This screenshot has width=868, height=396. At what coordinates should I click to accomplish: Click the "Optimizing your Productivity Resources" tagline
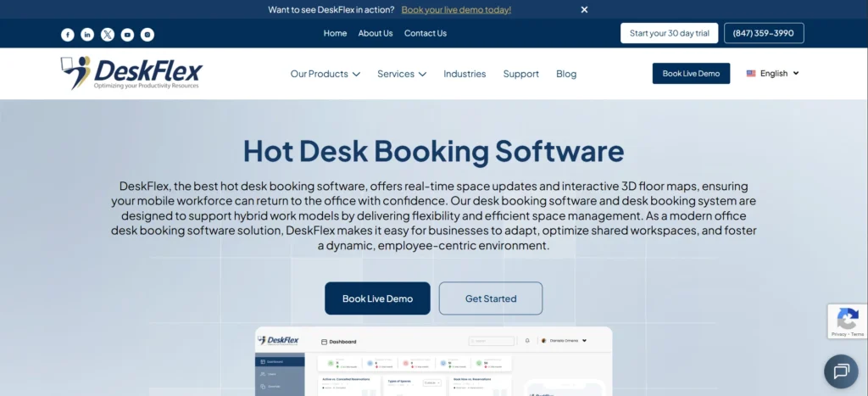point(146,86)
